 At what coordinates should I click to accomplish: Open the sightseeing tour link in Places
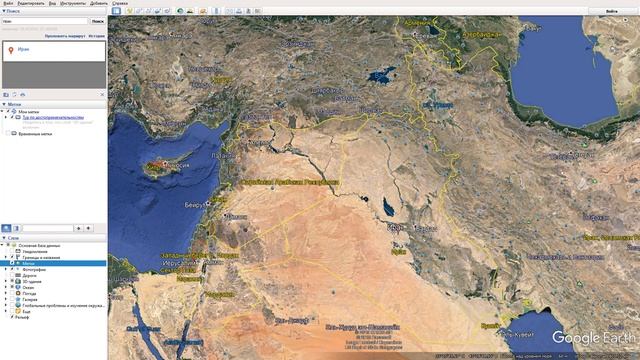coord(53,118)
